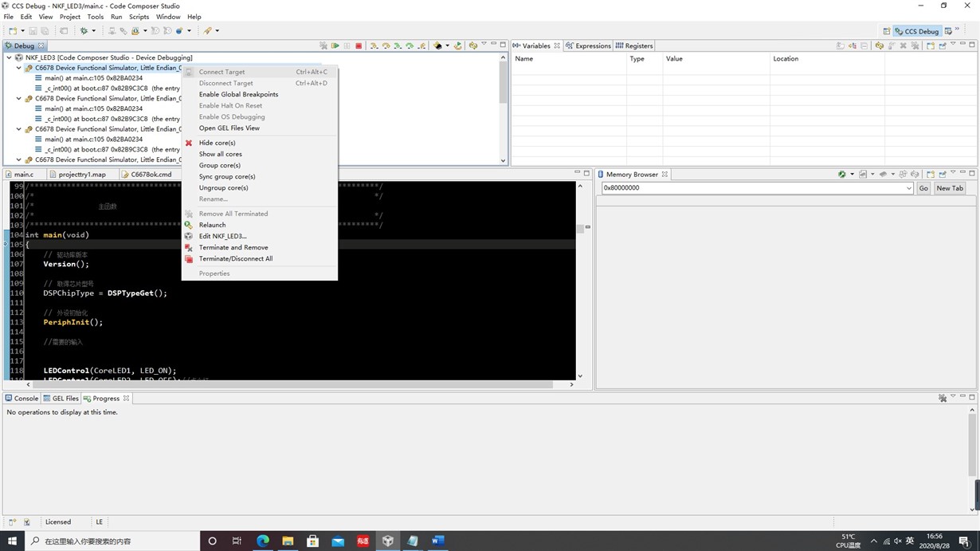
Task: Click the Go refresh icon in Memory Browser toolbar
Action: 841,174
